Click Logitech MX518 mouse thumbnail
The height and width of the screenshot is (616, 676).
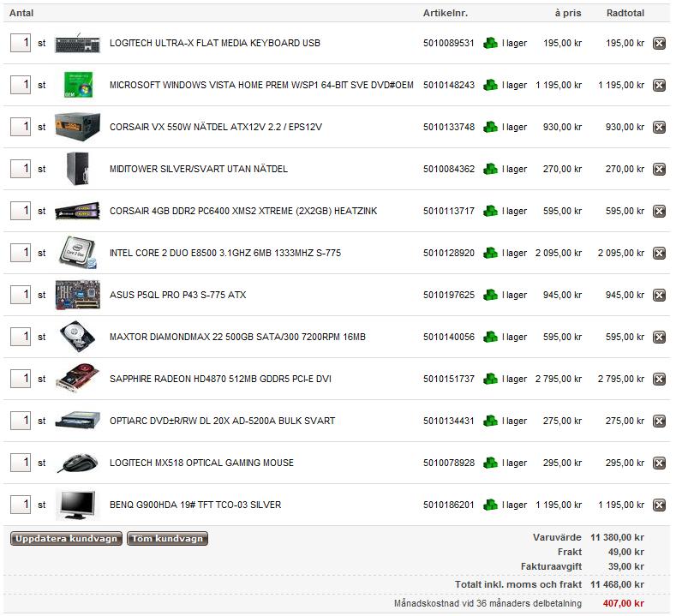click(78, 463)
